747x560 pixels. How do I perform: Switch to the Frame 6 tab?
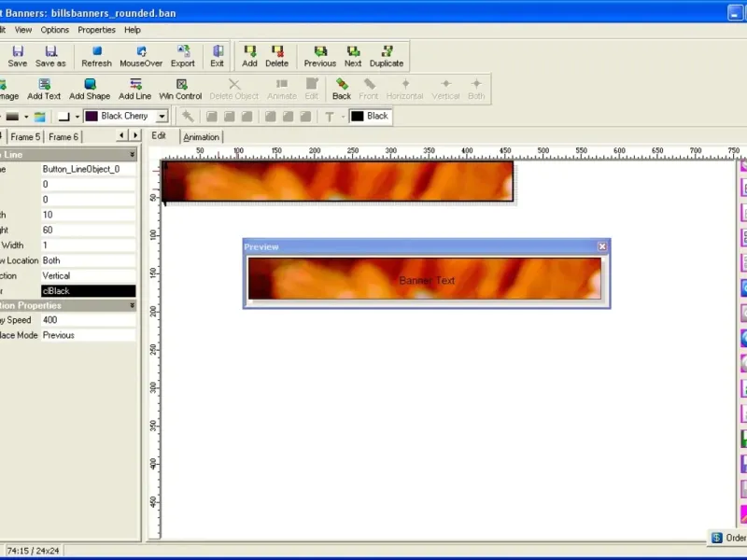tap(63, 137)
